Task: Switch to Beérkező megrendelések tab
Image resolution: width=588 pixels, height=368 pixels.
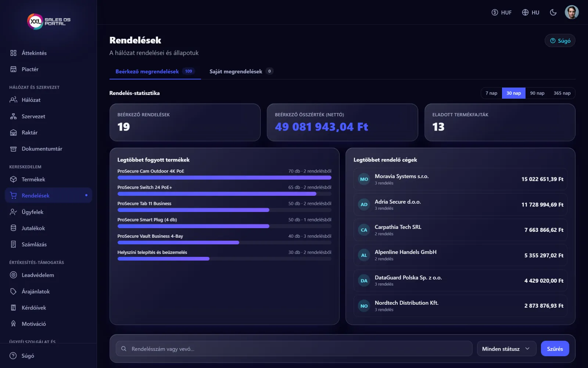Action: (x=155, y=71)
